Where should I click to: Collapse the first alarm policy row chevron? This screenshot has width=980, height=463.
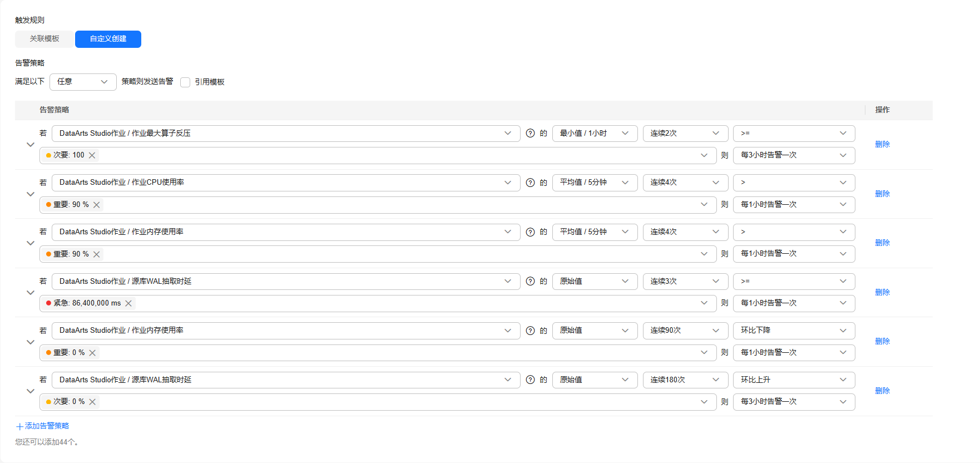(x=31, y=145)
